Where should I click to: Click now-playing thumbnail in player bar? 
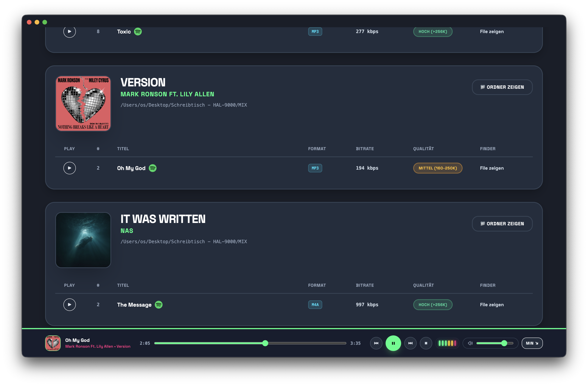pos(53,343)
